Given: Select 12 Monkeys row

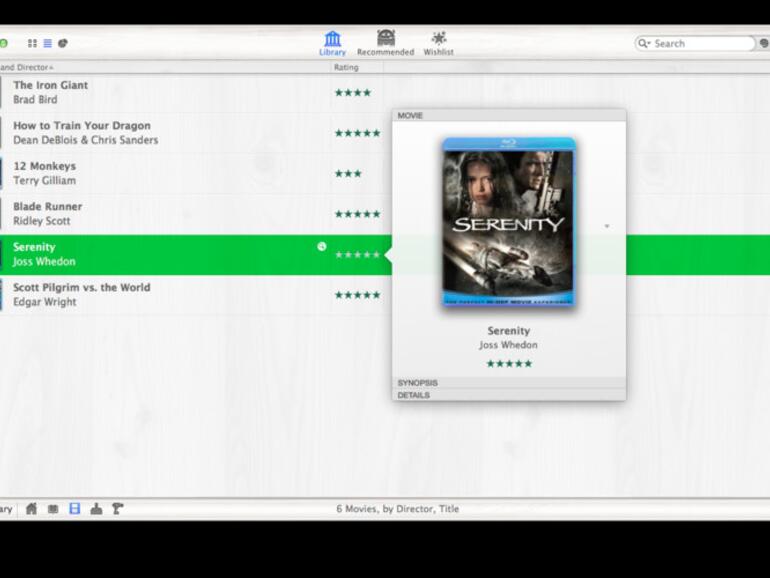Looking at the screenshot, I should click(x=192, y=173).
